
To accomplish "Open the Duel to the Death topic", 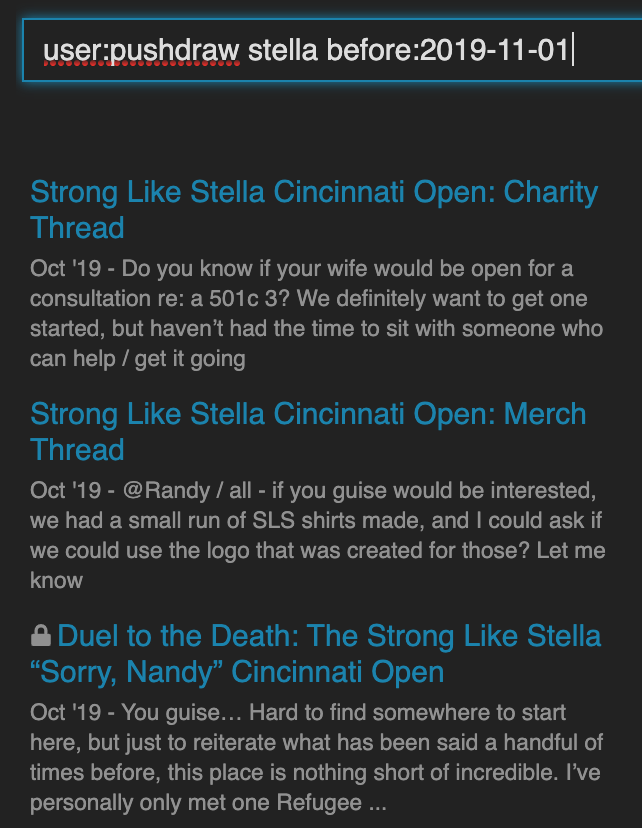I will pos(329,653).
